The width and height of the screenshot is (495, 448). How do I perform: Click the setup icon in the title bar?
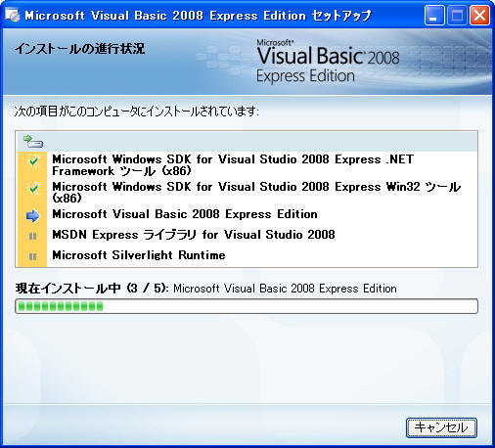(13, 15)
